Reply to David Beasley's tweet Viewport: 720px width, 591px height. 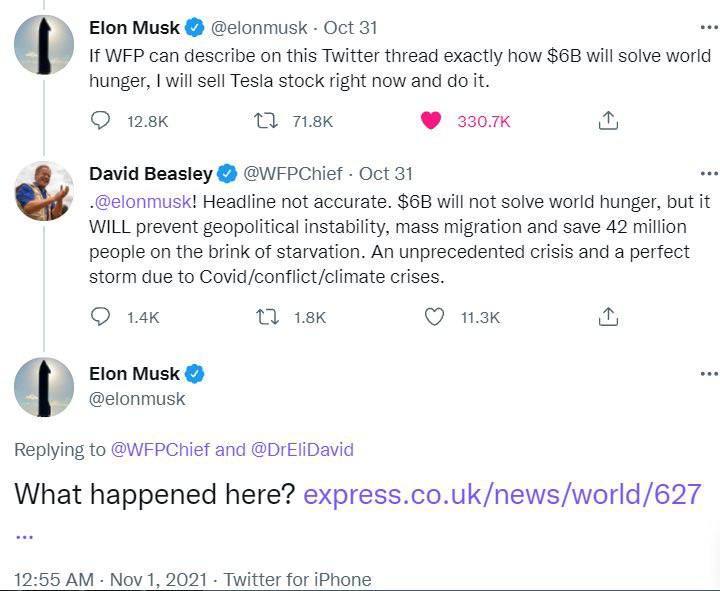(100, 317)
